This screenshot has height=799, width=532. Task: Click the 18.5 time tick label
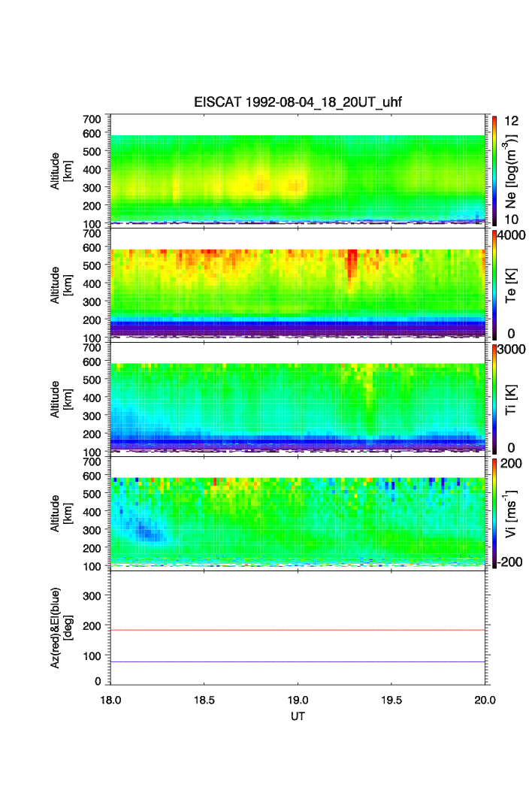pyautogui.click(x=204, y=700)
